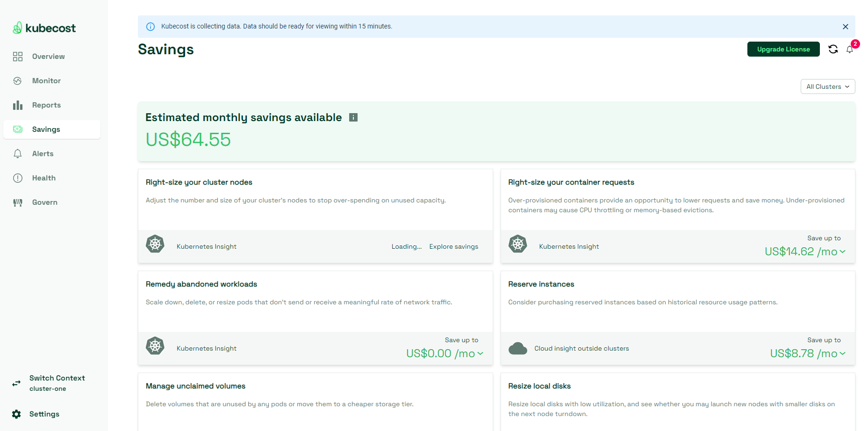This screenshot has height=431, width=868.
Task: Expand US$8.78 /mo reserve instances savings
Action: (808, 353)
